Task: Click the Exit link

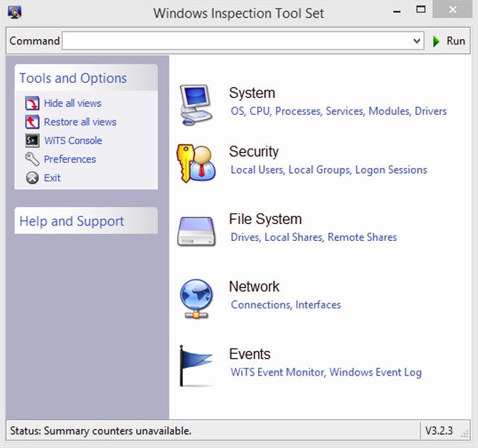Action: pyautogui.click(x=52, y=178)
